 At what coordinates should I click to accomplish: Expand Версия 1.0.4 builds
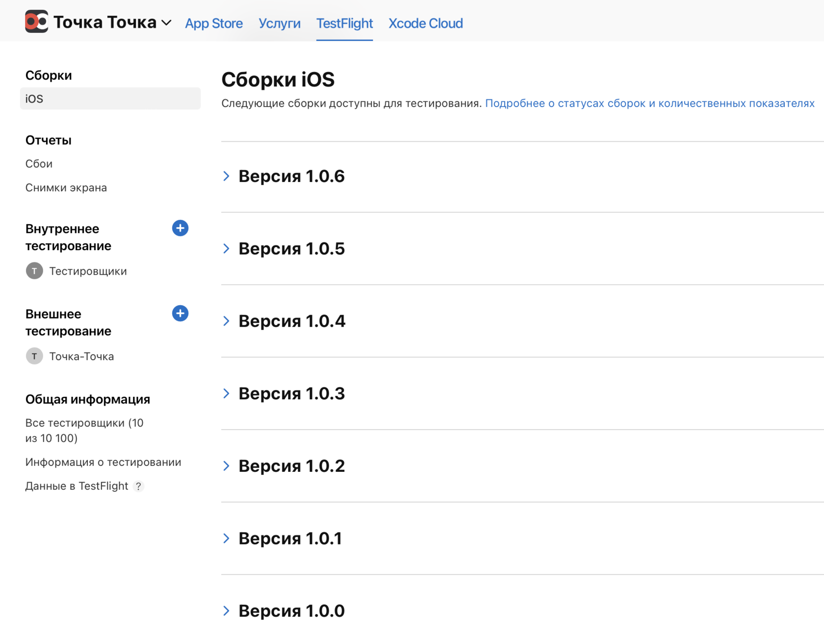(226, 321)
